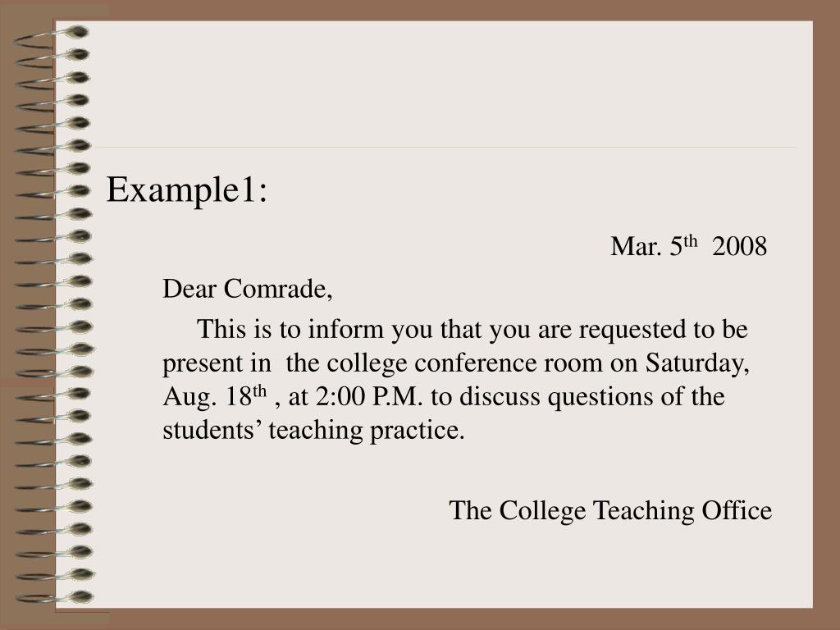
Task: Click the thin horizontal divider line above heading
Action: point(447,147)
